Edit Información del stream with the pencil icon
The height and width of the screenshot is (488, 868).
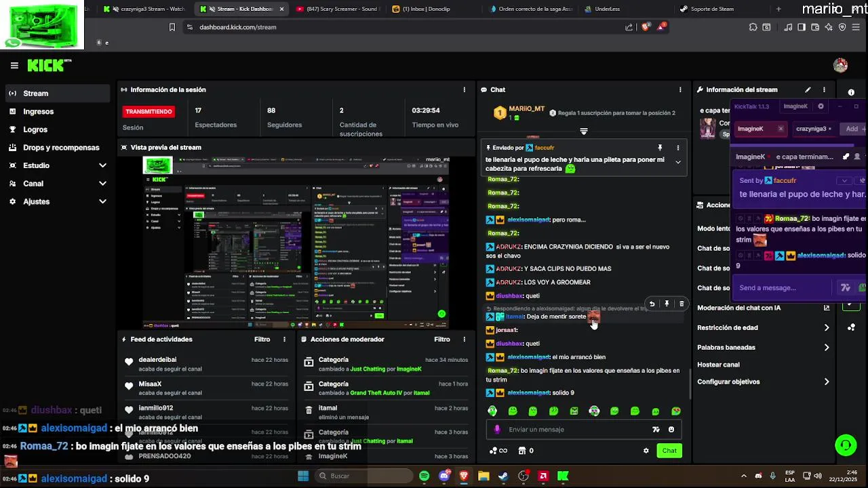click(x=808, y=89)
